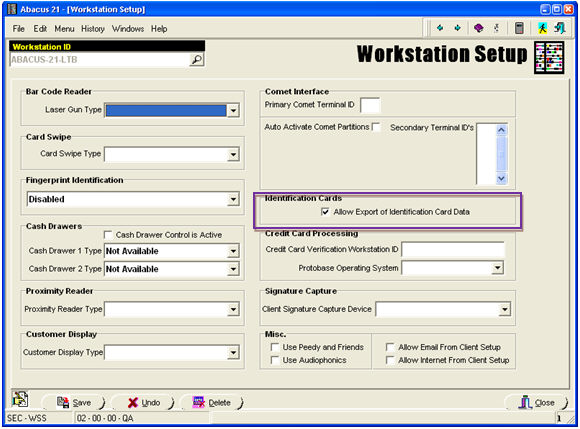Open the Windows menu
The height and width of the screenshot is (429, 580).
pos(128,29)
